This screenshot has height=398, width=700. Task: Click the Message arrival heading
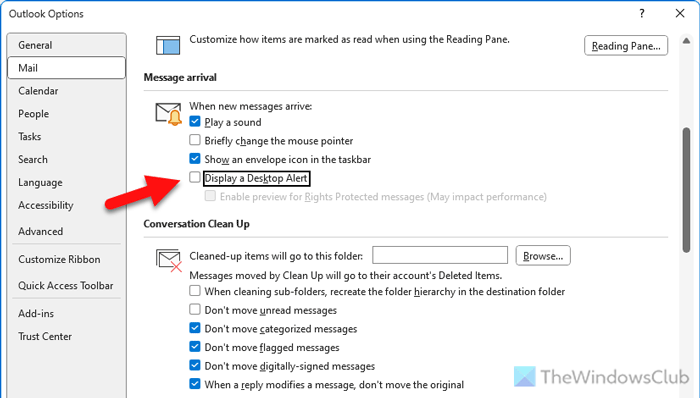click(x=180, y=78)
